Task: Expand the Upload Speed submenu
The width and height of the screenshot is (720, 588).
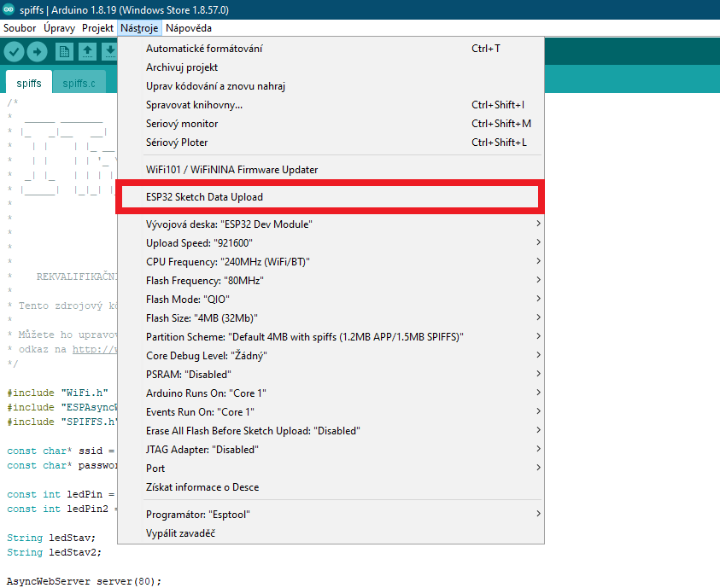Action: point(331,242)
